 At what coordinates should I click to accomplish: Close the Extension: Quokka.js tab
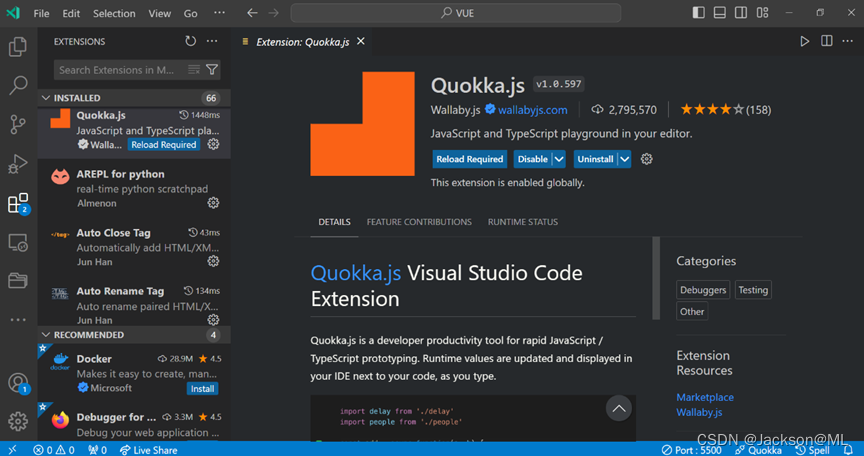(361, 41)
